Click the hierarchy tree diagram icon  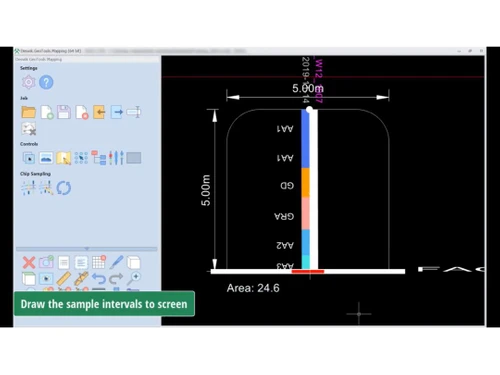[x=99, y=158]
